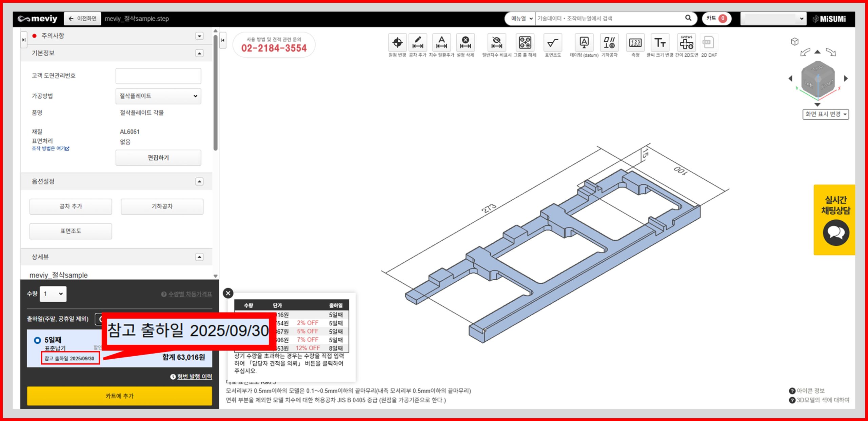The width and height of the screenshot is (868, 421).
Task: Open the 화면 표시 변경 menu
Action: [x=825, y=114]
